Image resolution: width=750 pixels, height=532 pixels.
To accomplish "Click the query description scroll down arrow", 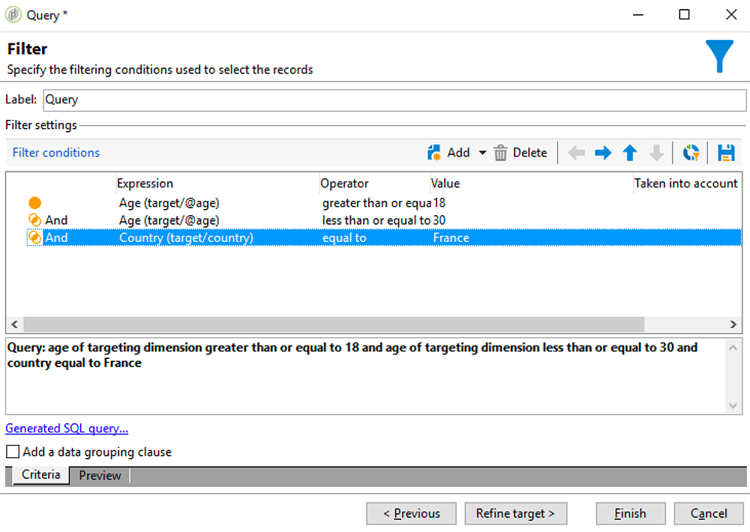I will tap(733, 406).
